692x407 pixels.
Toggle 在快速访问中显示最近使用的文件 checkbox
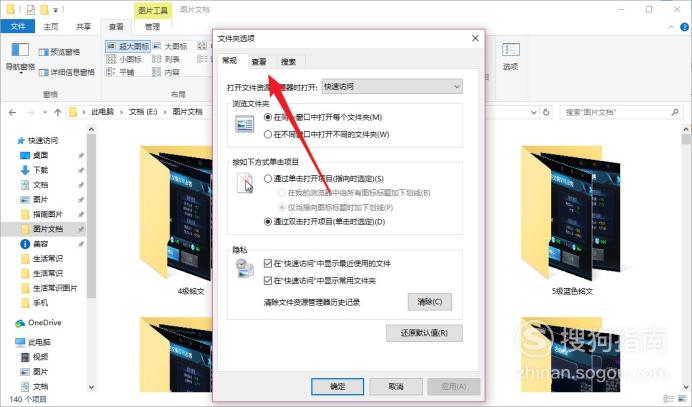327,264
